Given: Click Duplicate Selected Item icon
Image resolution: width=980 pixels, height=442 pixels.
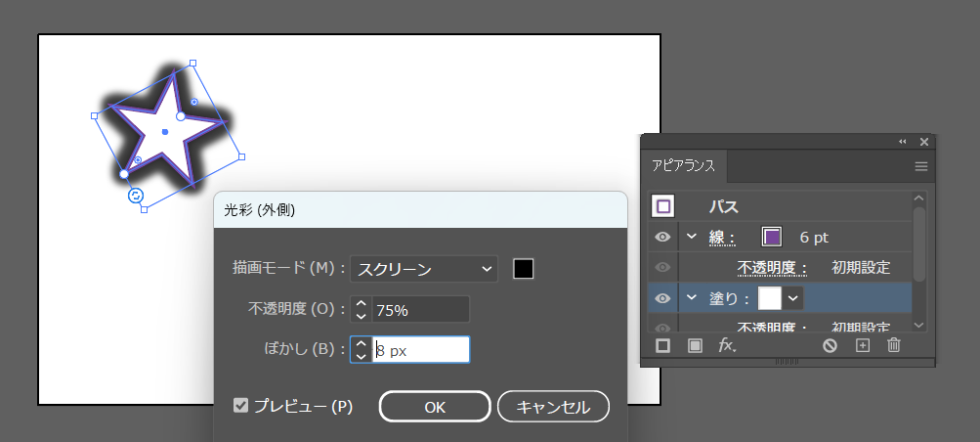Looking at the screenshot, I should pyautogui.click(x=862, y=345).
